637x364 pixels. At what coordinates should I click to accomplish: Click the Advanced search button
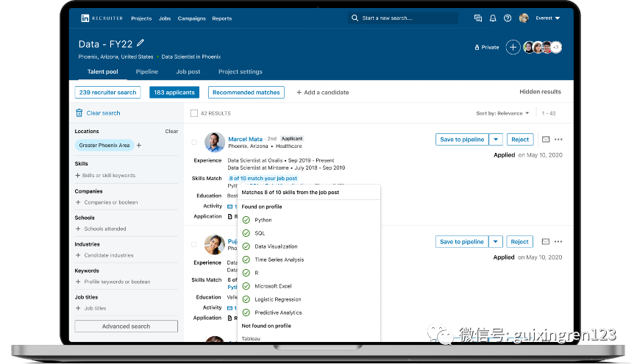(x=127, y=326)
